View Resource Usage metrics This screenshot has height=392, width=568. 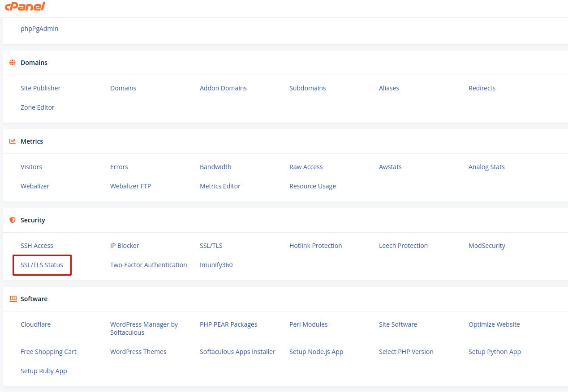(312, 186)
